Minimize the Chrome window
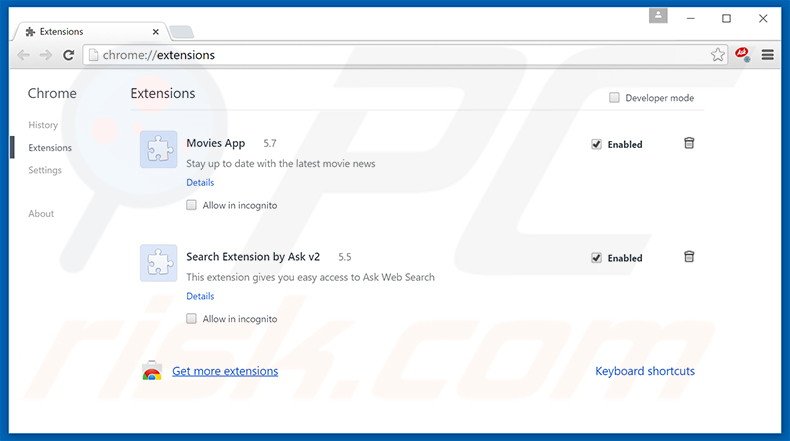 tap(691, 19)
